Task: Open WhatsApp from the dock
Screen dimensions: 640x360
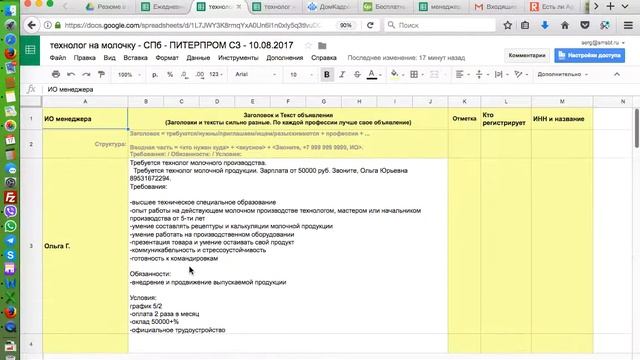Action: tap(10, 226)
